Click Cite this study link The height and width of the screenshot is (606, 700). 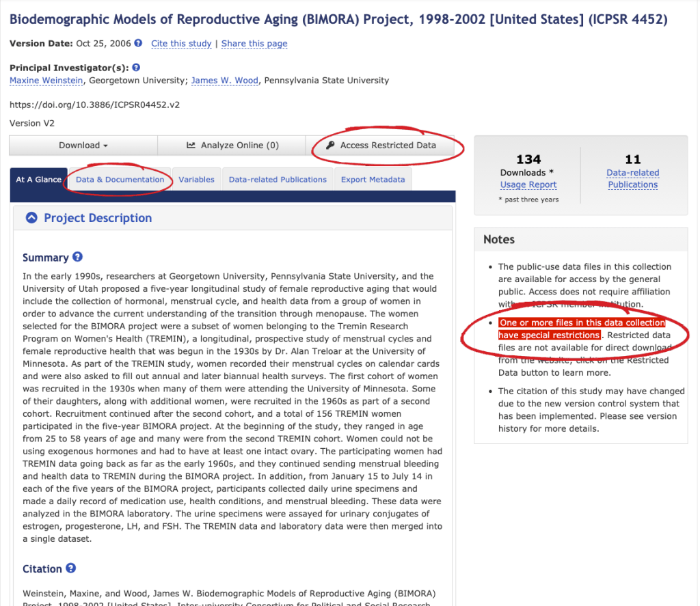coord(181,44)
